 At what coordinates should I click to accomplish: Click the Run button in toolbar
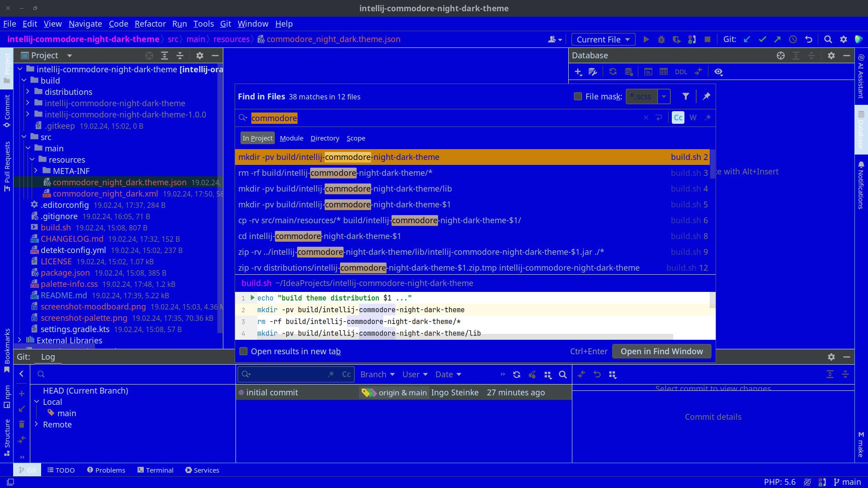point(646,40)
